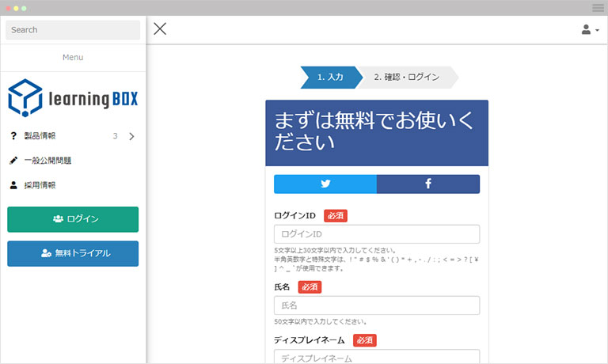608x364 pixels.
Task: Go to step 2. 確認・ログイン
Action: (407, 78)
